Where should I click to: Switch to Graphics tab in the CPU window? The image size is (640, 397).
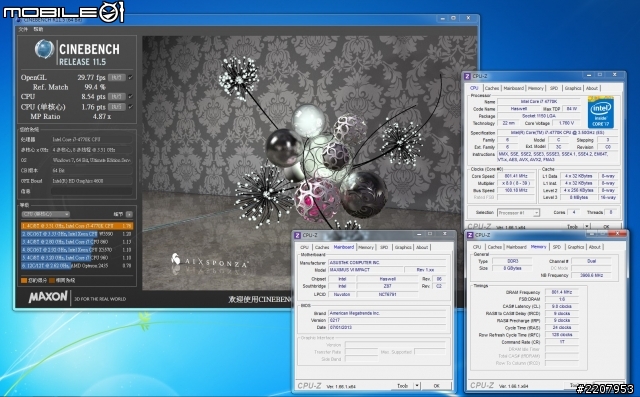[x=573, y=88]
